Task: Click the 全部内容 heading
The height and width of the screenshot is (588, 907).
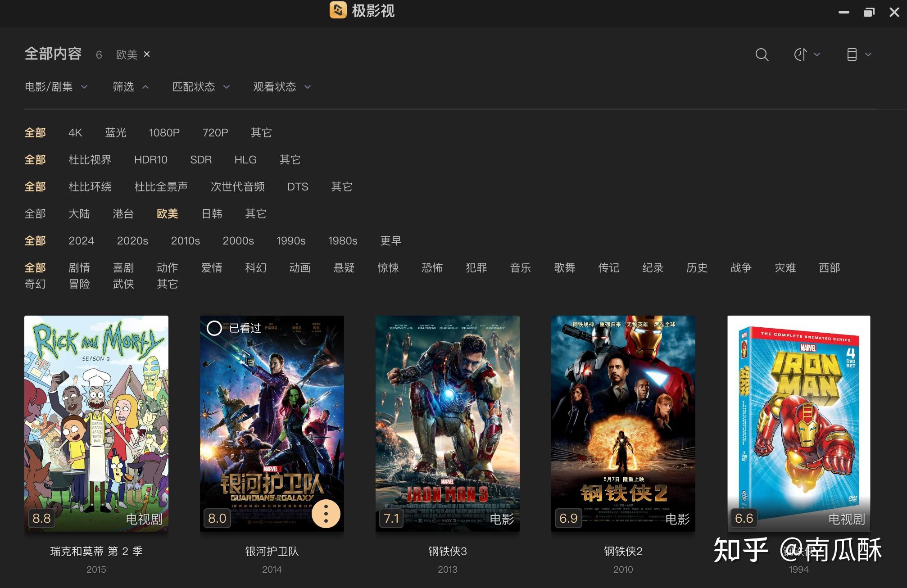Action: coord(53,54)
